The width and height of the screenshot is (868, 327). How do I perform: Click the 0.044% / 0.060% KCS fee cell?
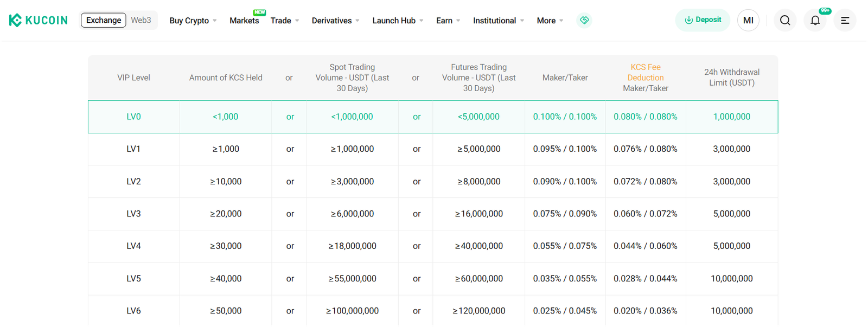[x=646, y=246]
